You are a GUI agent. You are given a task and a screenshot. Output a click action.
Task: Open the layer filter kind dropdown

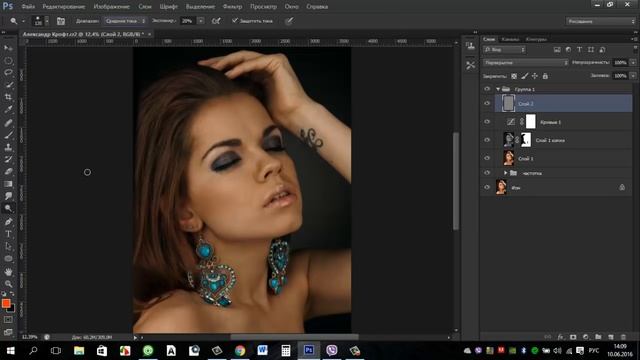tap(504, 50)
